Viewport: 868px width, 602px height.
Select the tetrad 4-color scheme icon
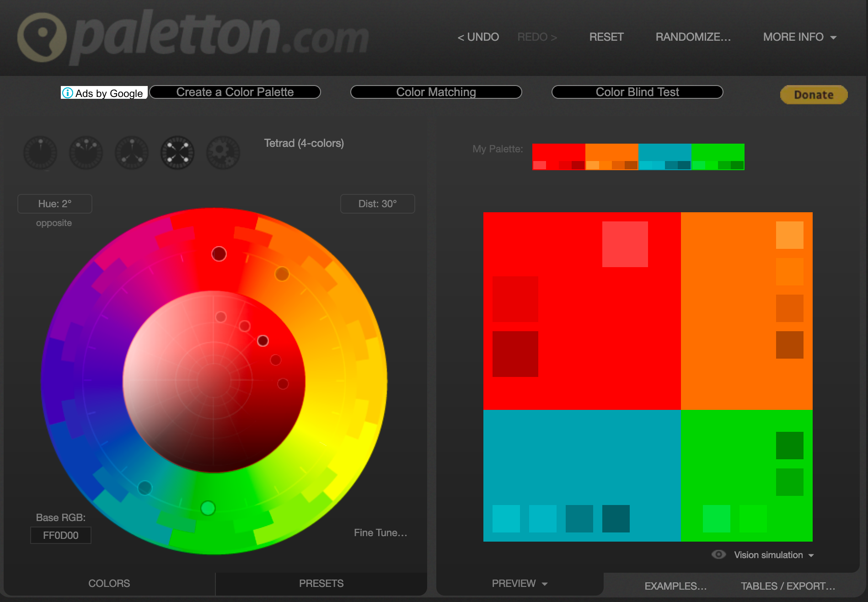177,153
